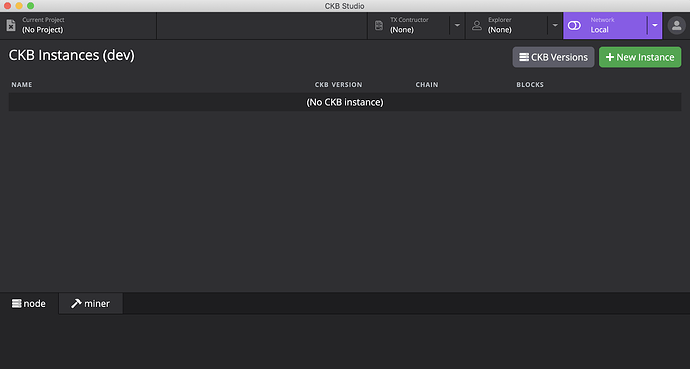This screenshot has height=369, width=690.
Task: Switch to the node tab
Action: 29,303
